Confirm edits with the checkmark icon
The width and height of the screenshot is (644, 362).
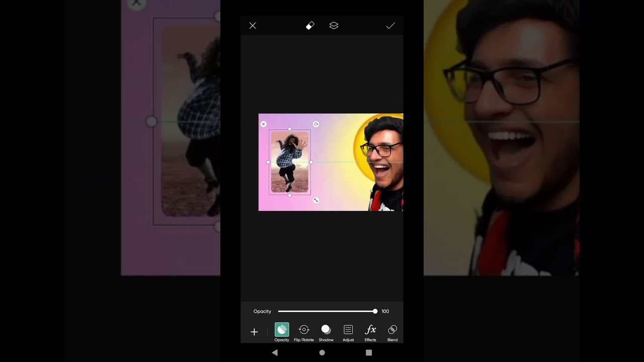coord(390,26)
